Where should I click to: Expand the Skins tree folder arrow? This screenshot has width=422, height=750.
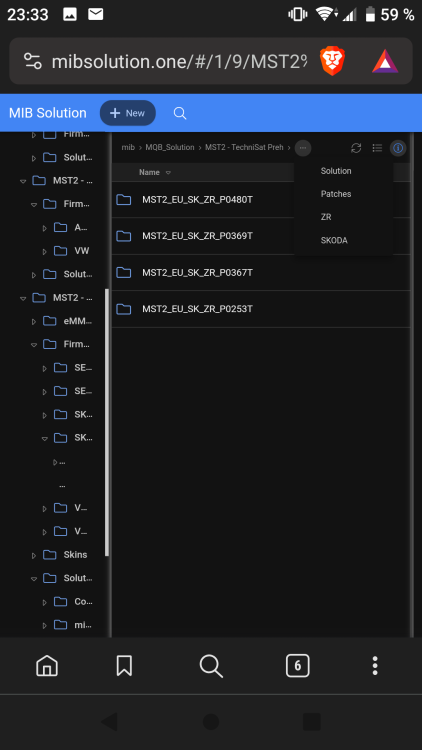34,555
